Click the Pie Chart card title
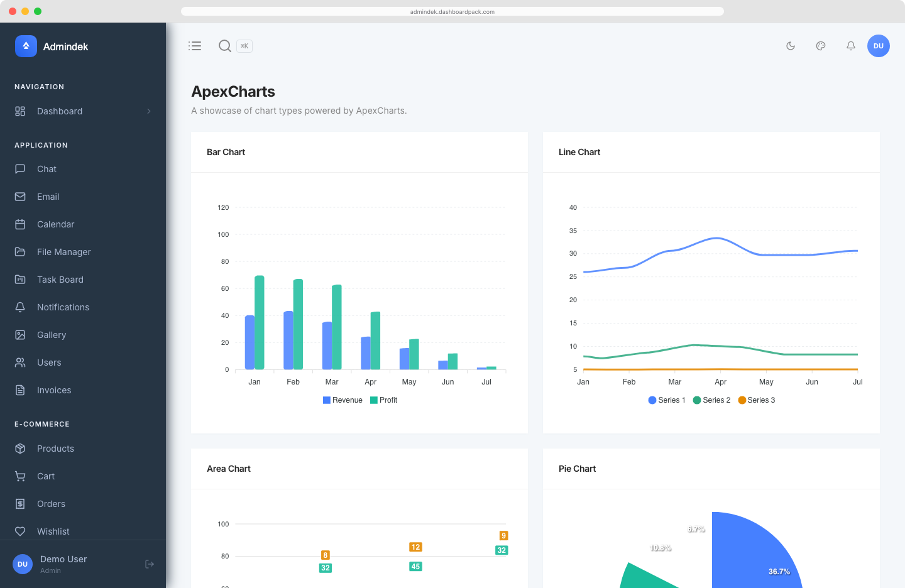Image resolution: width=905 pixels, height=588 pixels. coord(577,469)
